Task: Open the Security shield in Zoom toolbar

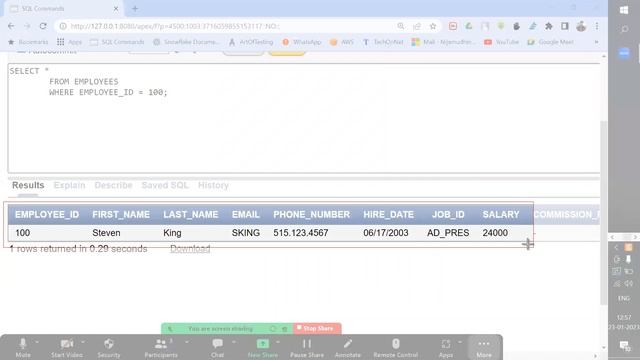Action: pyautogui.click(x=109, y=344)
